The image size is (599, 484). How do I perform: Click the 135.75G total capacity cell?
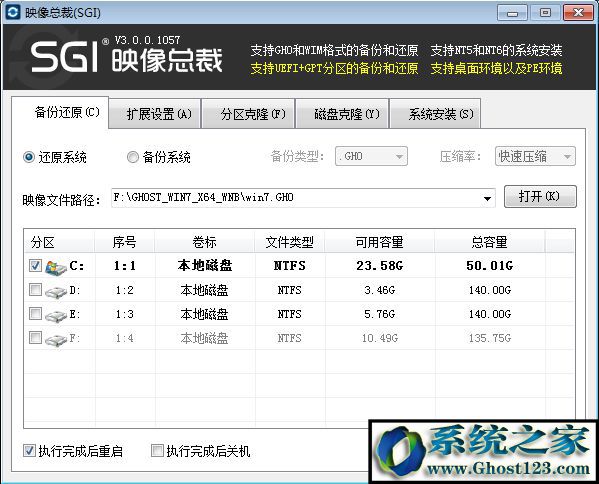tap(490, 338)
